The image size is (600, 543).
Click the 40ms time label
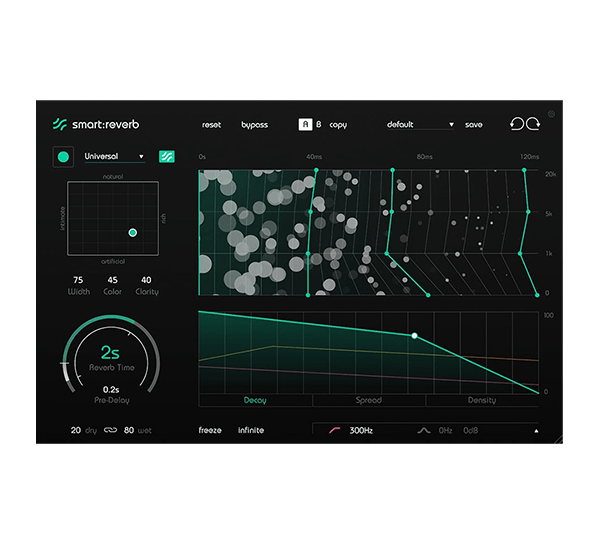coord(314,157)
